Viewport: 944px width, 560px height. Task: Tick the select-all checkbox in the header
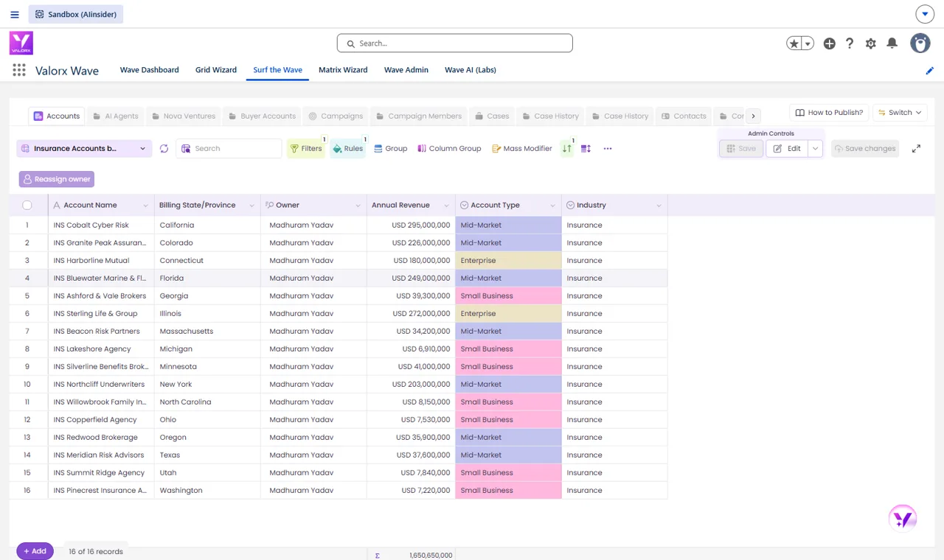tap(27, 205)
